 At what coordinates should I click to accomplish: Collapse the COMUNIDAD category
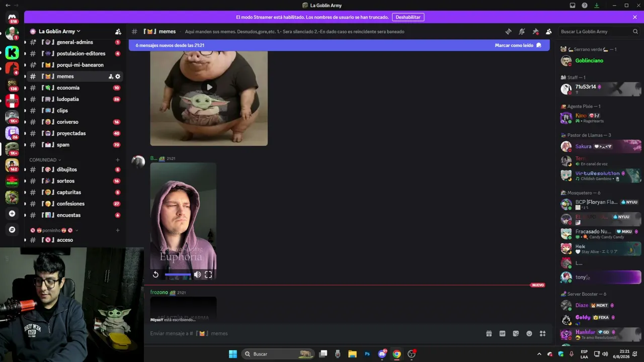point(45,160)
